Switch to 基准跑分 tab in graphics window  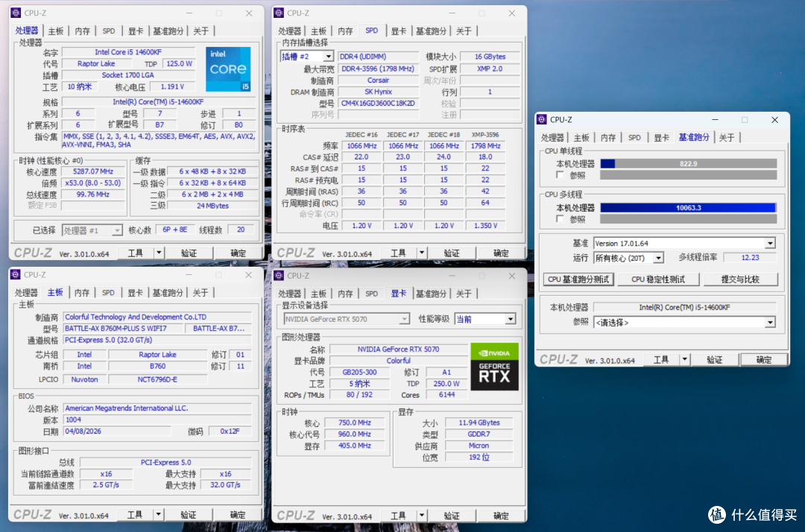pos(431,294)
